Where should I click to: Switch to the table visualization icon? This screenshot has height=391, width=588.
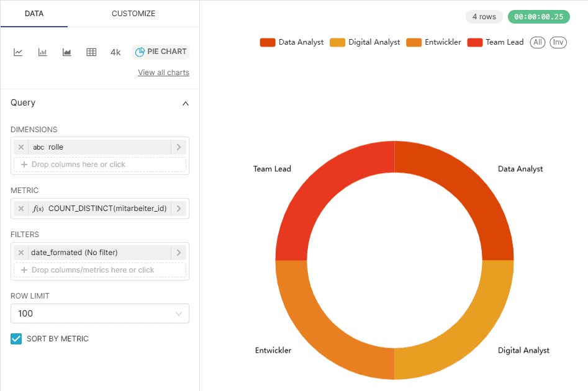pyautogui.click(x=91, y=52)
